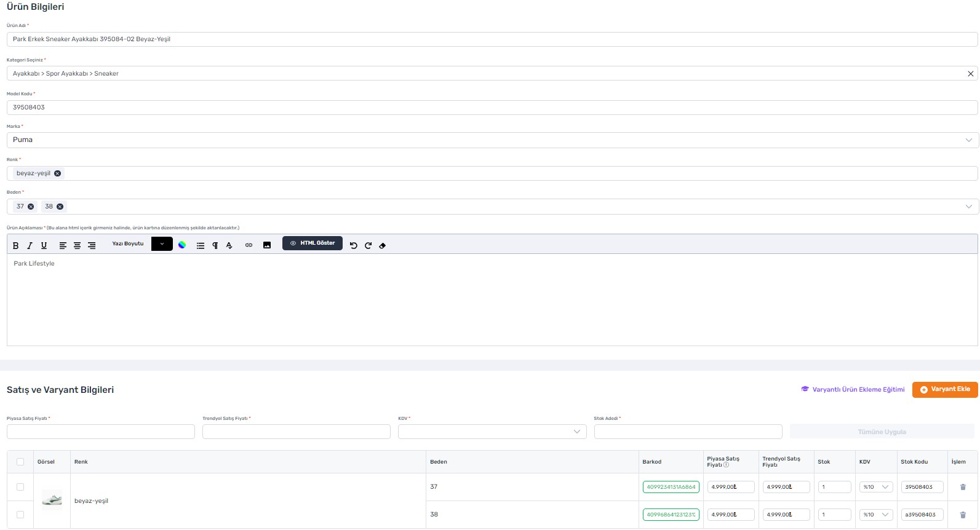Remove the beyaz-yeşil color tag

[58, 173]
